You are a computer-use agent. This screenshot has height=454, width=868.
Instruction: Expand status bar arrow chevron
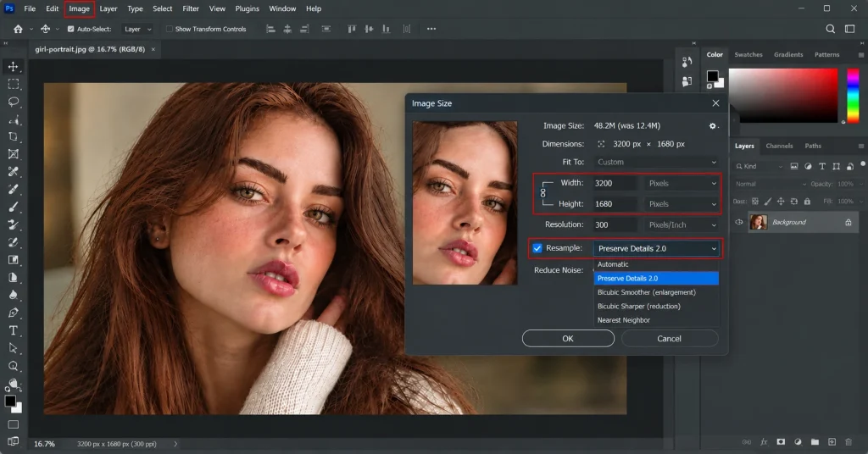[175, 444]
